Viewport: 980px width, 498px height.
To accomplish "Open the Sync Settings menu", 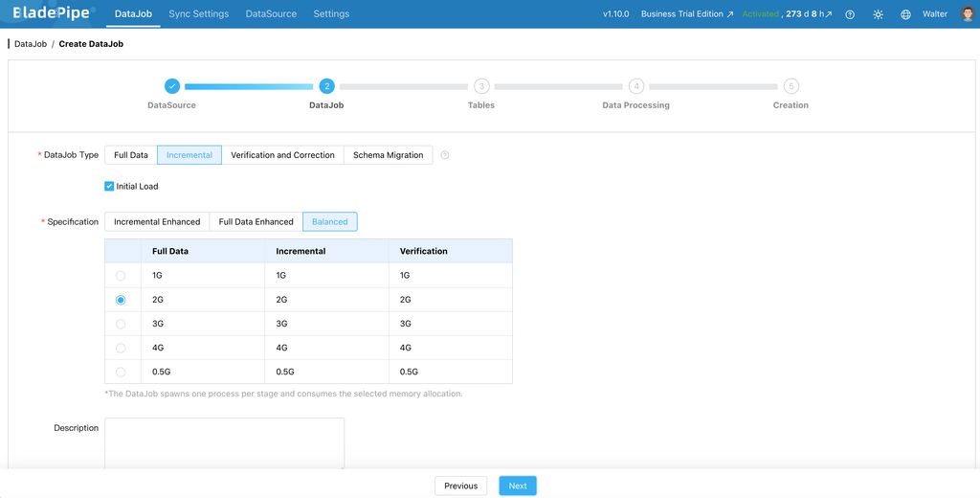I will pyautogui.click(x=199, y=13).
